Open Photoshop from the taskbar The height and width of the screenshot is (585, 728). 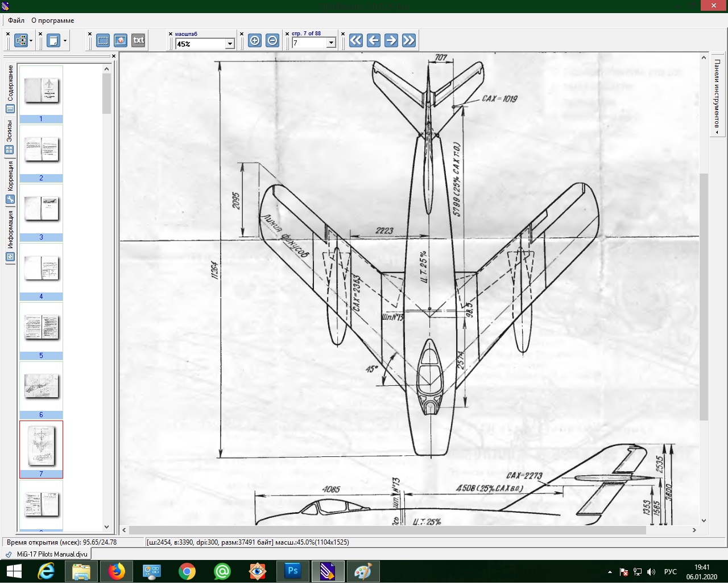click(293, 571)
